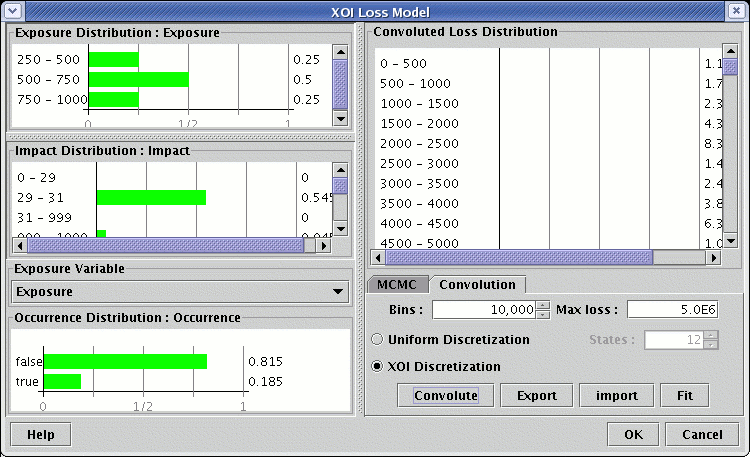Select the 750 - 1000 exposure row
Viewport: 750px width, 457px height.
[x=171, y=100]
